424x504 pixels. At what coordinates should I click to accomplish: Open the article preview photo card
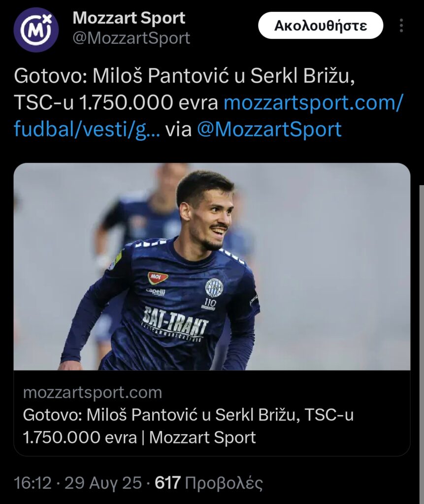212,266
